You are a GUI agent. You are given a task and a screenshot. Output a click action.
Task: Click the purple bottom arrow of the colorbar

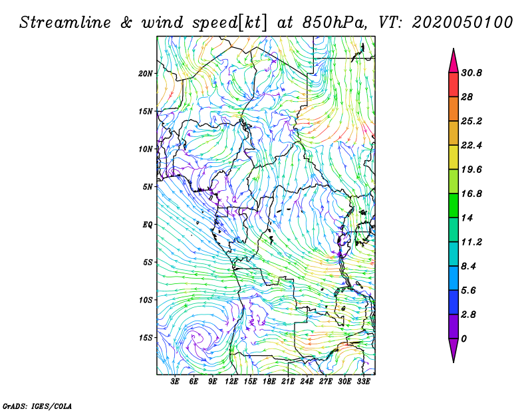tap(454, 350)
